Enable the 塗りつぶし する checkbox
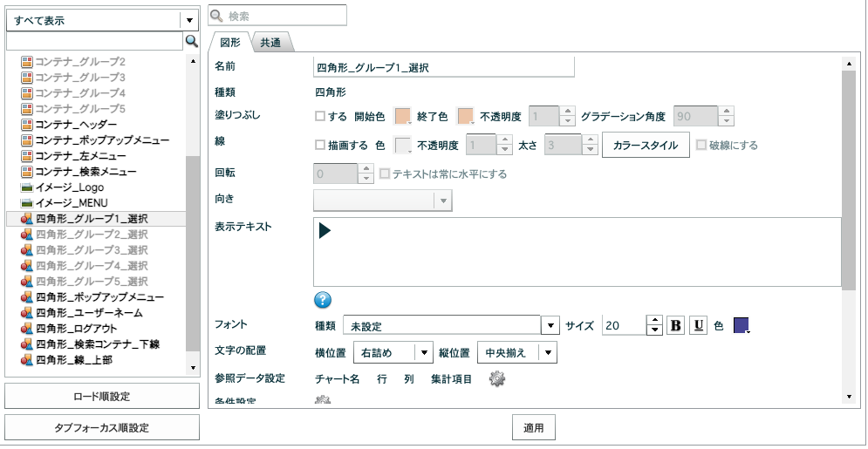Viewport: 868px width, 449px height. (319, 116)
